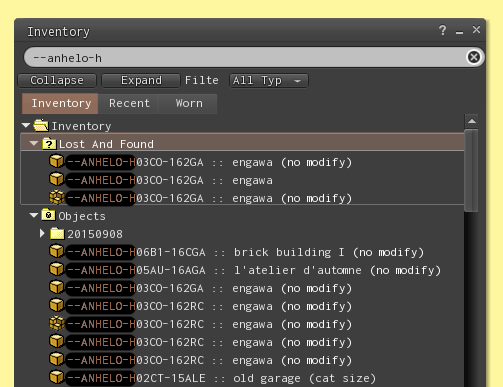Click the Collapse button
Screen dimensions: 503x387
57,81
